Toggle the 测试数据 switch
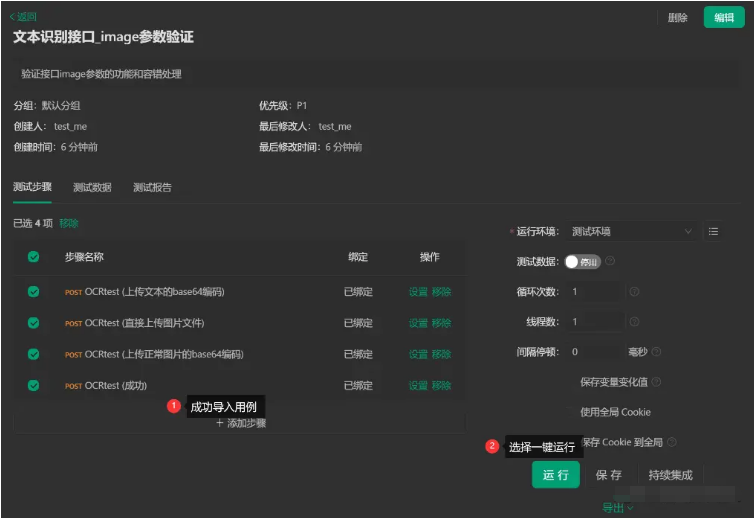754x518 pixels. point(582,262)
